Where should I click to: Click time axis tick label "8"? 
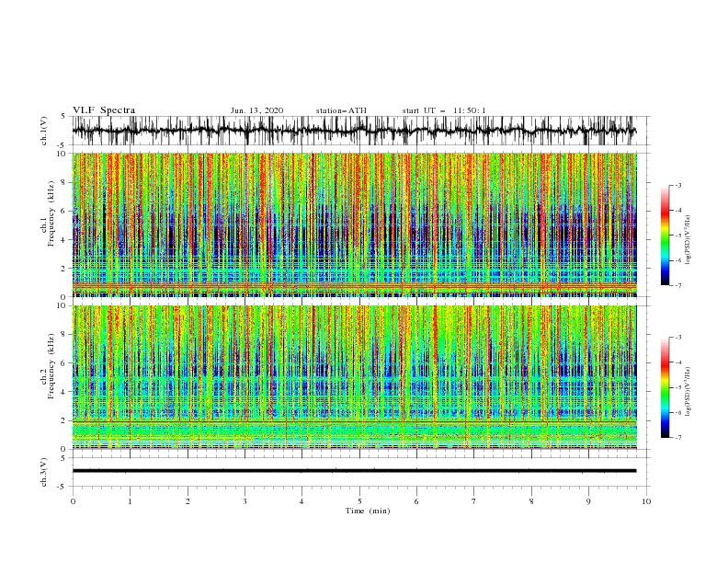tap(531, 501)
